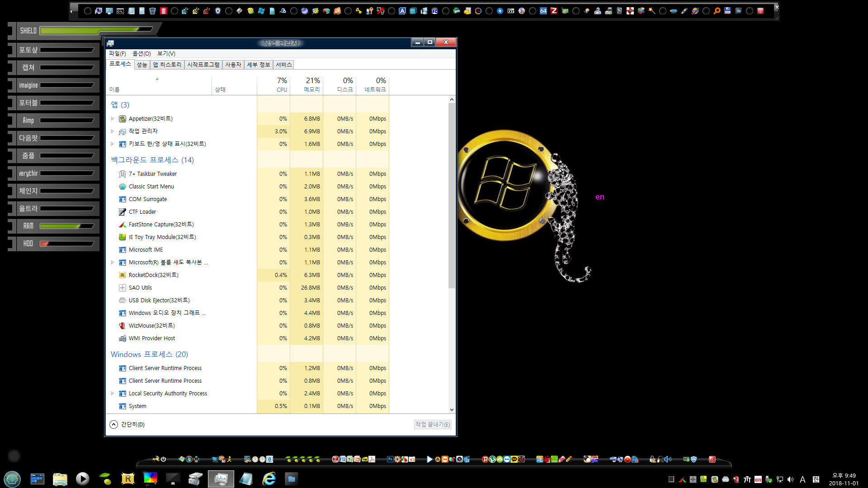The height and width of the screenshot is (488, 868).
Task: Sort by the 네트워크 column header
Action: (373, 84)
